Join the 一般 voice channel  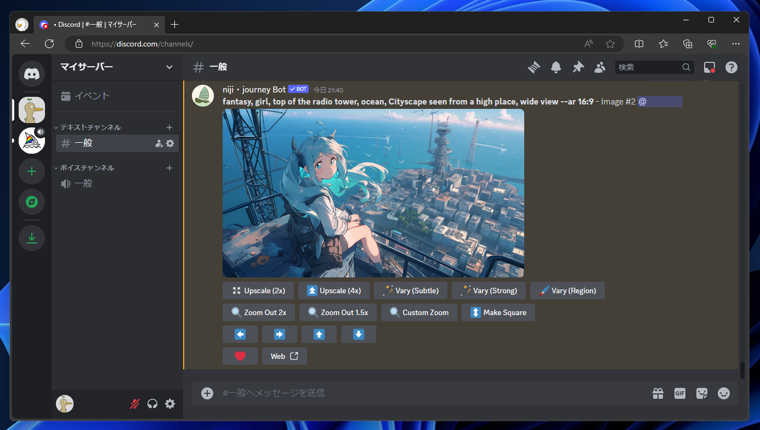pos(117,184)
